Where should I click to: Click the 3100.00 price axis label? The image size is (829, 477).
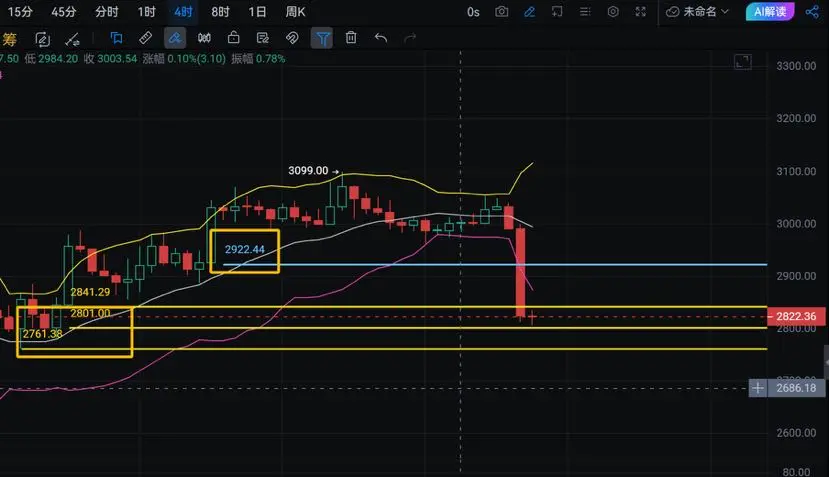pyautogui.click(x=796, y=171)
